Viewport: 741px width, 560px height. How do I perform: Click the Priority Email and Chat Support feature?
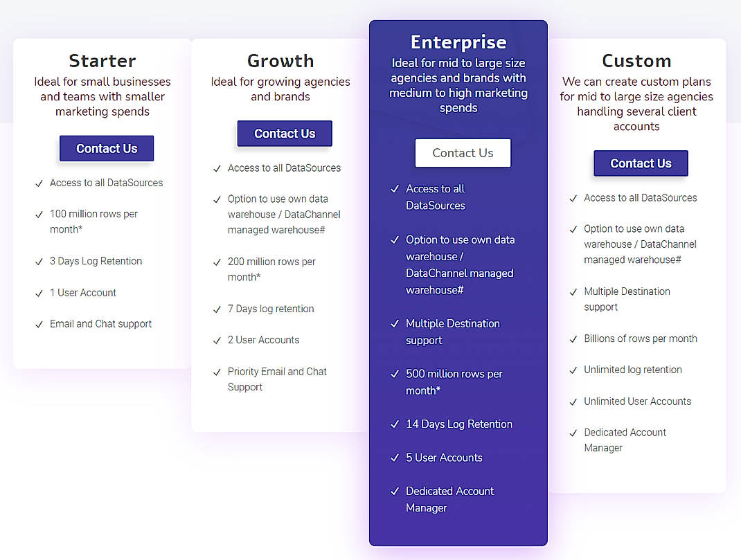[277, 379]
